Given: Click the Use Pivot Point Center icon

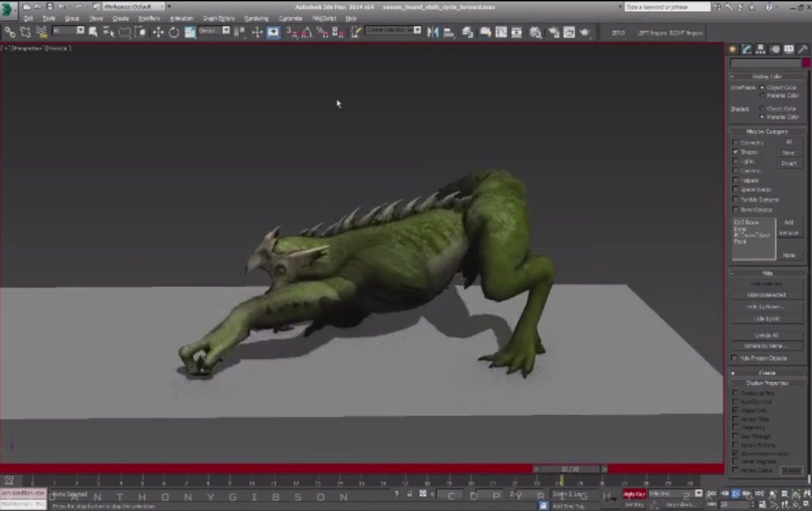Looking at the screenshot, I should (x=240, y=31).
